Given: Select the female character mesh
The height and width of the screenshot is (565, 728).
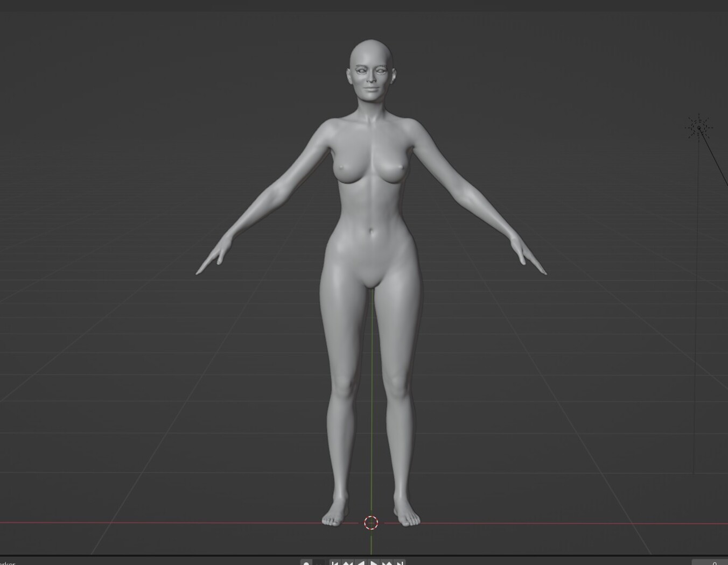Looking at the screenshot, I should click(x=371, y=282).
